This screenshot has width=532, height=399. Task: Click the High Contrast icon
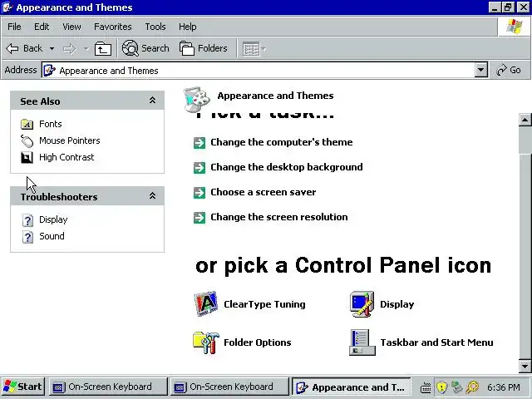pos(27,157)
